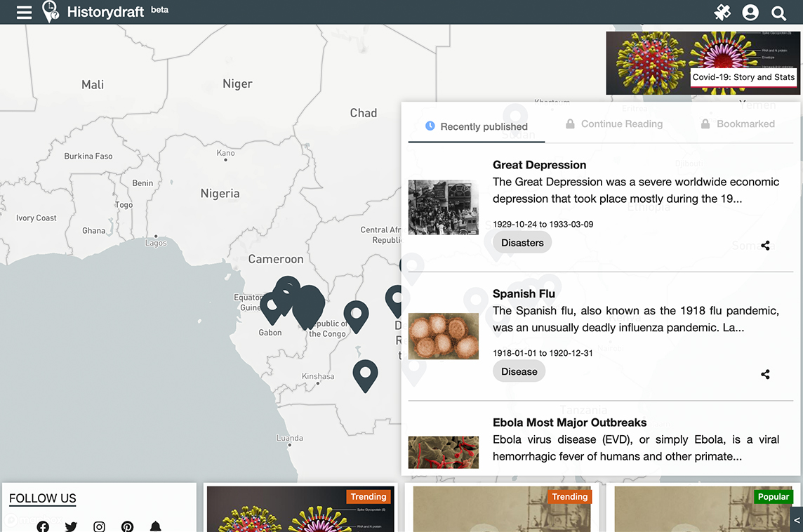Screen dimensions: 803x532
Task: Open the Spanish Flu virus thumbnail
Action: pyautogui.click(x=443, y=336)
